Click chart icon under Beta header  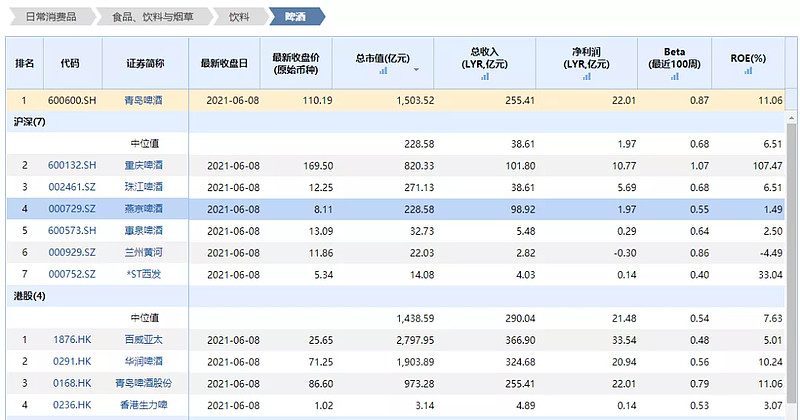pos(674,76)
